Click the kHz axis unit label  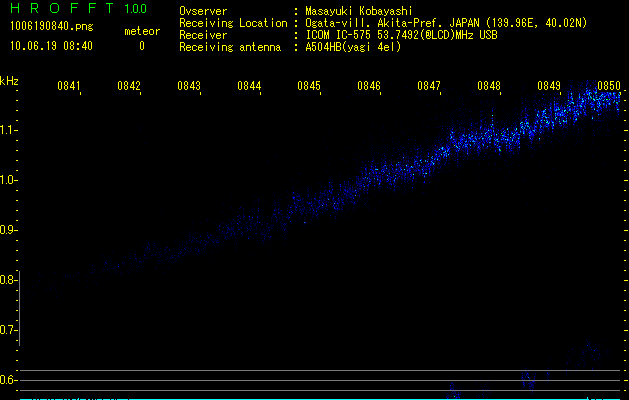click(x=9, y=81)
